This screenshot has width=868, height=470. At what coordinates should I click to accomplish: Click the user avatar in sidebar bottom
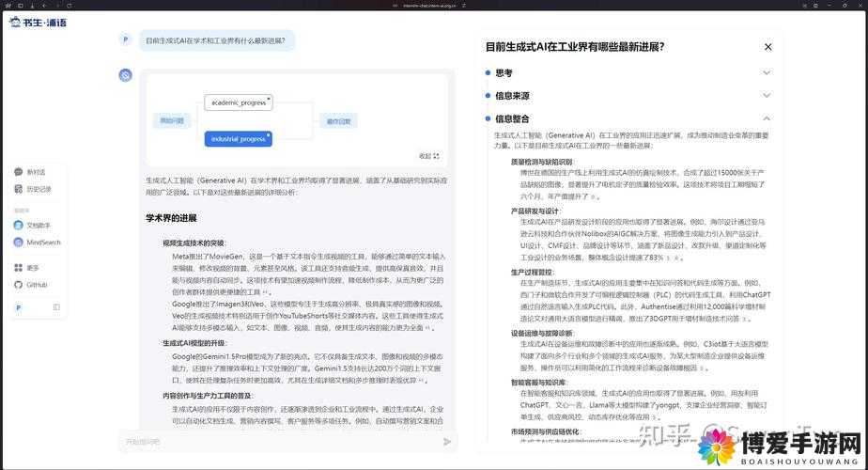pos(18,307)
